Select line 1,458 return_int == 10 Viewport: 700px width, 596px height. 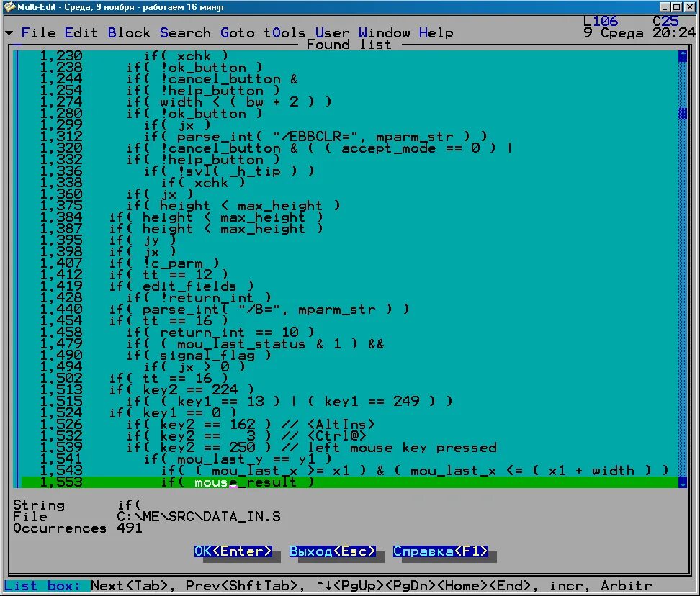pyautogui.click(x=349, y=332)
